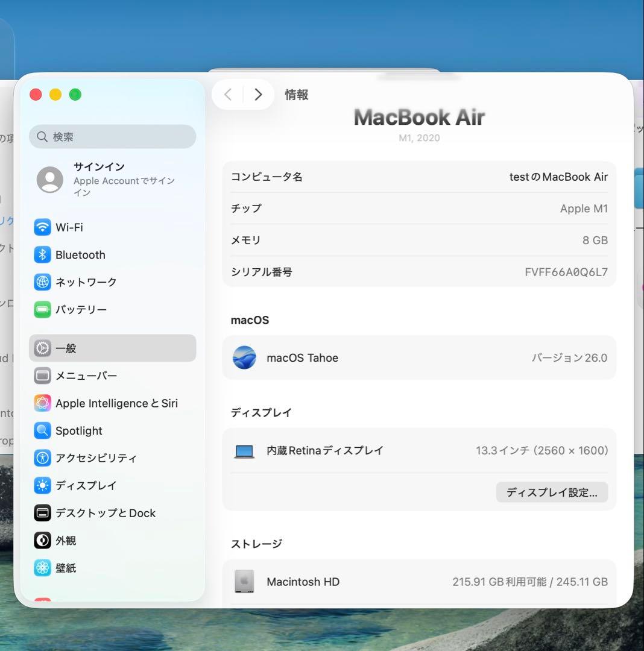Select Bluetooth in the sidebar
644x651 pixels.
pos(80,254)
